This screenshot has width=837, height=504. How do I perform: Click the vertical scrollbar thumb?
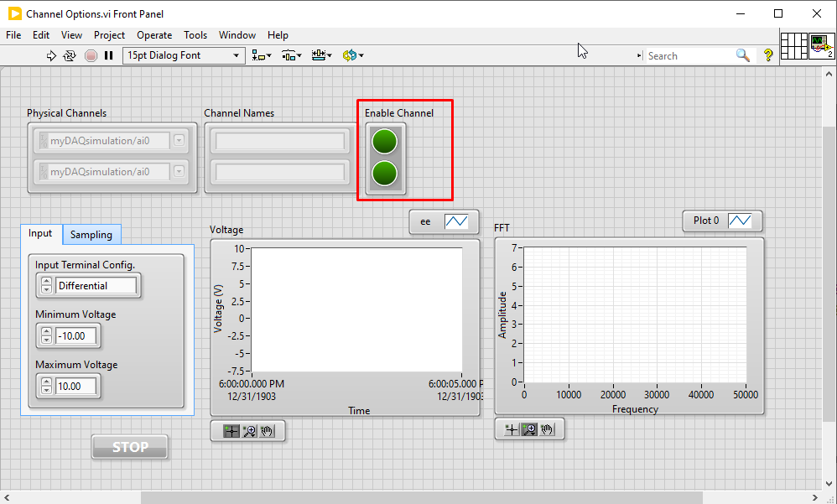829,274
